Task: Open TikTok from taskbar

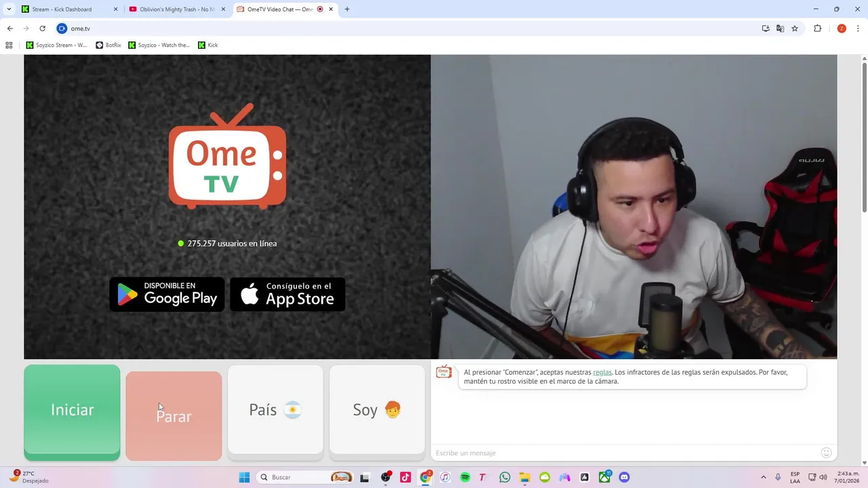Action: 406,477
